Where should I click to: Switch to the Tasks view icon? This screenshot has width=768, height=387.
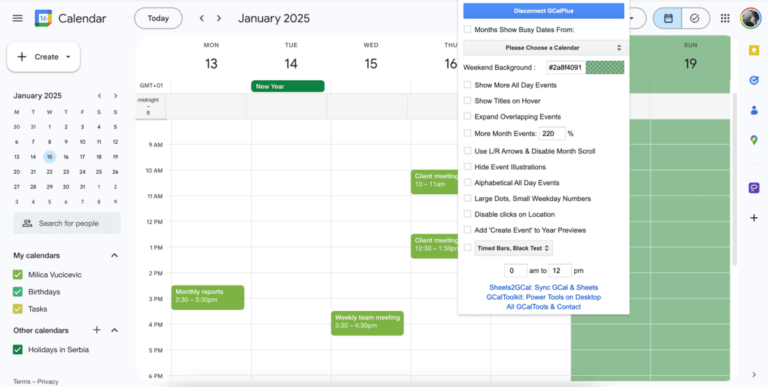695,18
